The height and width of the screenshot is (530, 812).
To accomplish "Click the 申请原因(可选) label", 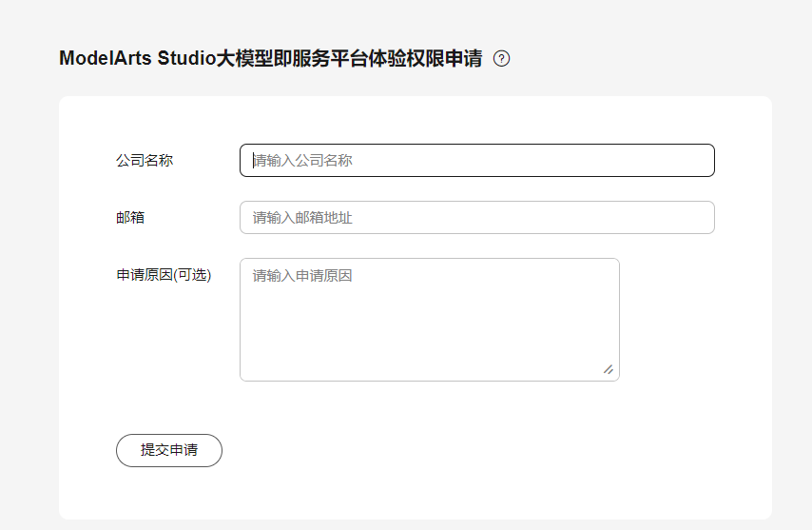I will 164,275.
